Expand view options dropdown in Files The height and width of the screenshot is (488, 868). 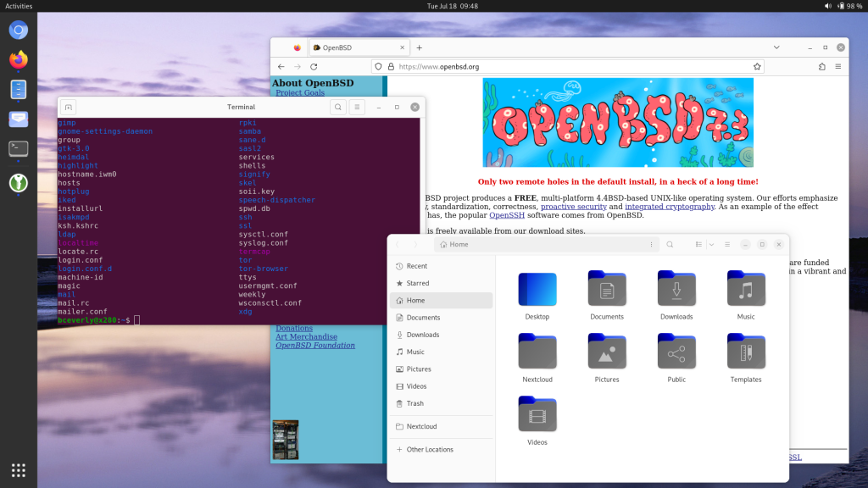tap(711, 245)
